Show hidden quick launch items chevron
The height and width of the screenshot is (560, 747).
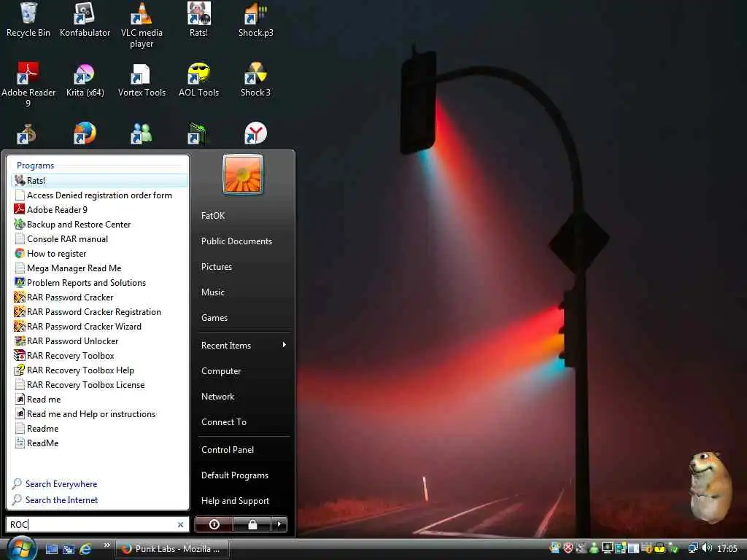107,545
